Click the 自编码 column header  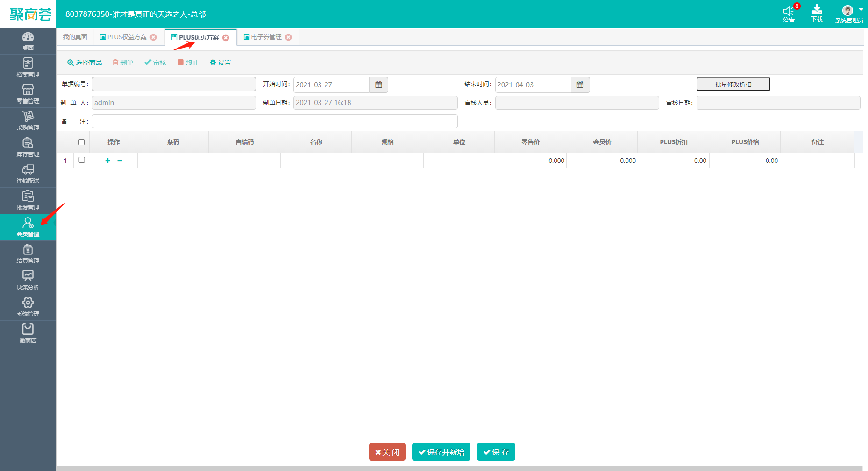244,142
